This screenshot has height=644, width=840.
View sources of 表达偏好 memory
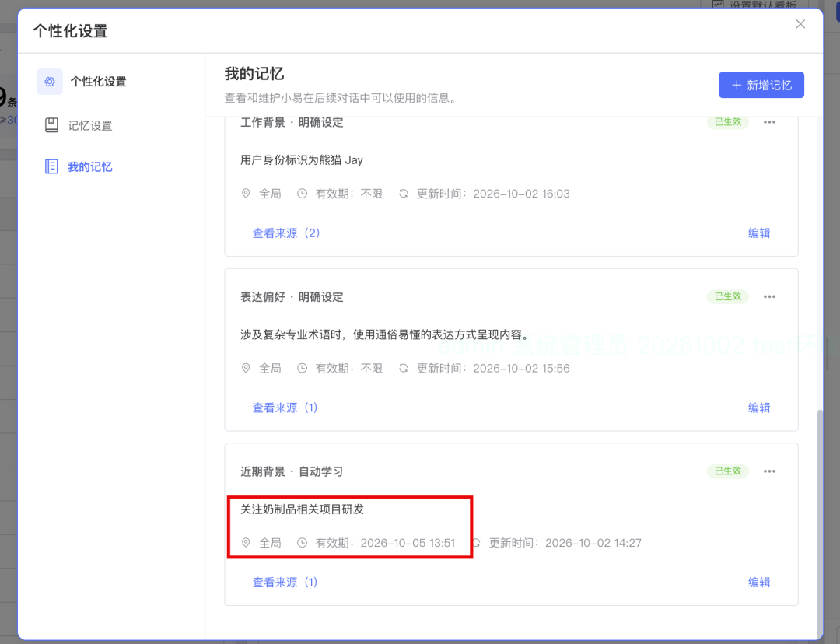point(285,408)
